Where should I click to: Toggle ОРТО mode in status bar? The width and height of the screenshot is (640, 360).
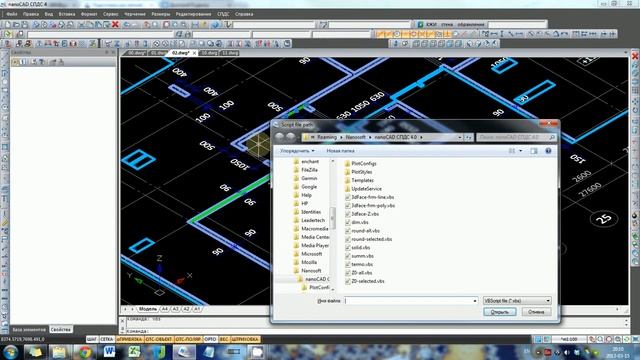pyautogui.click(x=210, y=339)
